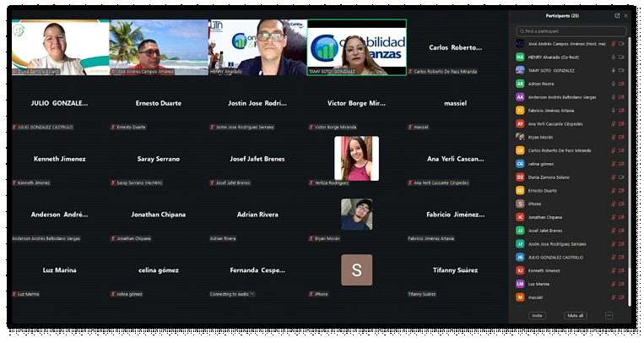This screenshot has width=644, height=343.
Task: Click HENRY Alvarado's microphone icon
Action: click(x=614, y=57)
